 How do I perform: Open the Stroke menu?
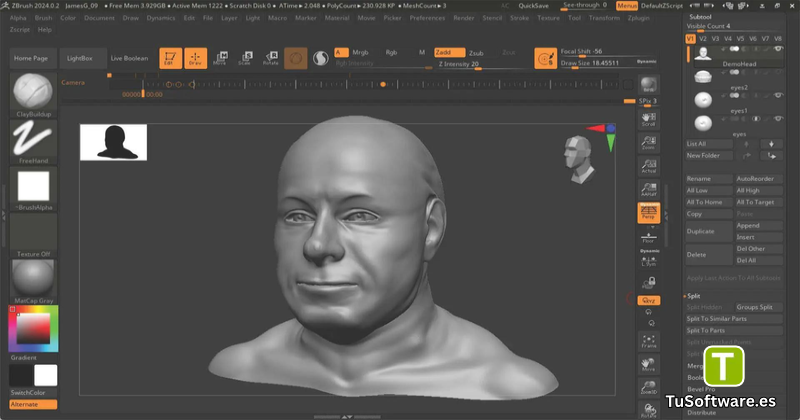coord(519,18)
